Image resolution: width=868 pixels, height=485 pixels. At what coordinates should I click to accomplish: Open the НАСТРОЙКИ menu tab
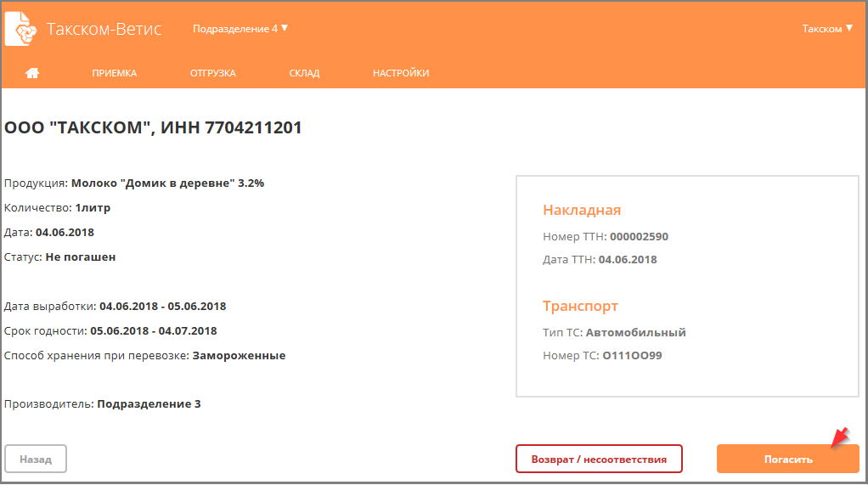click(401, 73)
